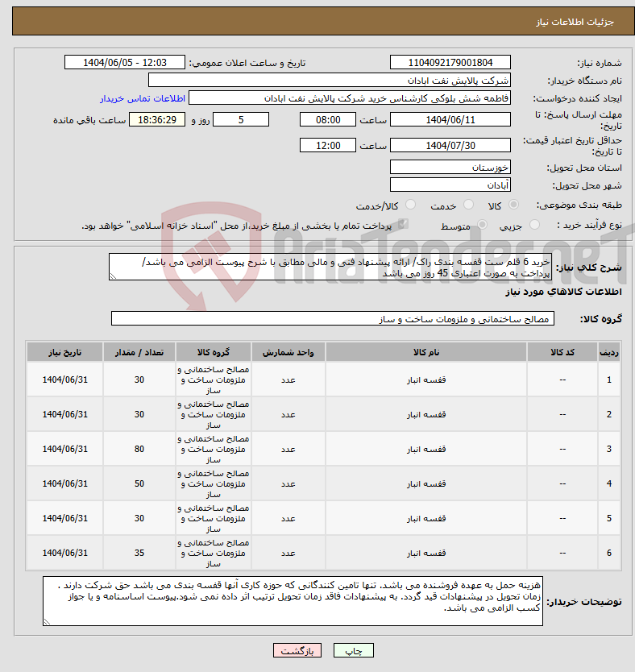Screen dimensions: 635x672
Task: Select the متوسط purchase type radio
Action: 483,225
